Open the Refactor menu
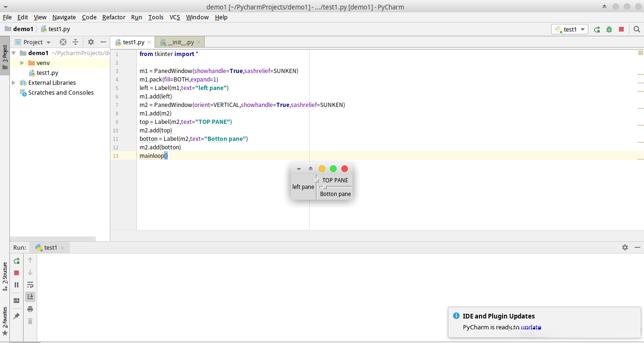This screenshot has height=343, width=644. (x=114, y=17)
